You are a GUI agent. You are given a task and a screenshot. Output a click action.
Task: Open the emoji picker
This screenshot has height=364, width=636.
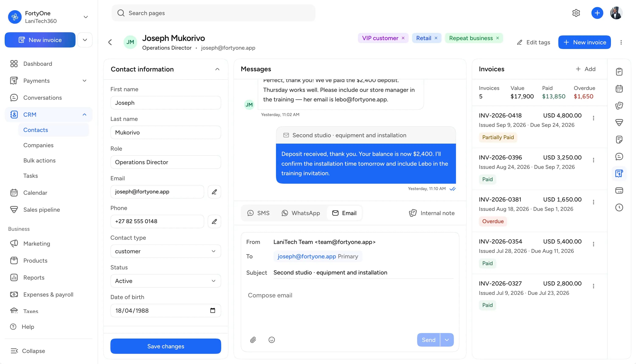(x=272, y=340)
